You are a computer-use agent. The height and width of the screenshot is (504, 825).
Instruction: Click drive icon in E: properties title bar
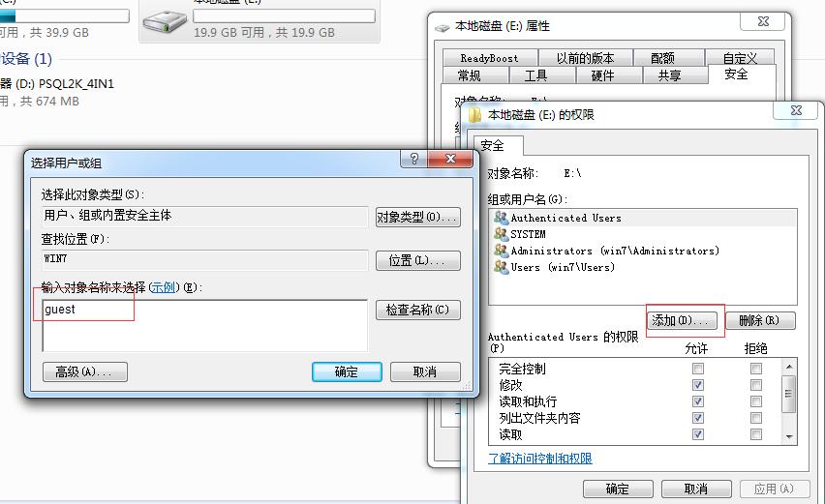[x=442, y=27]
